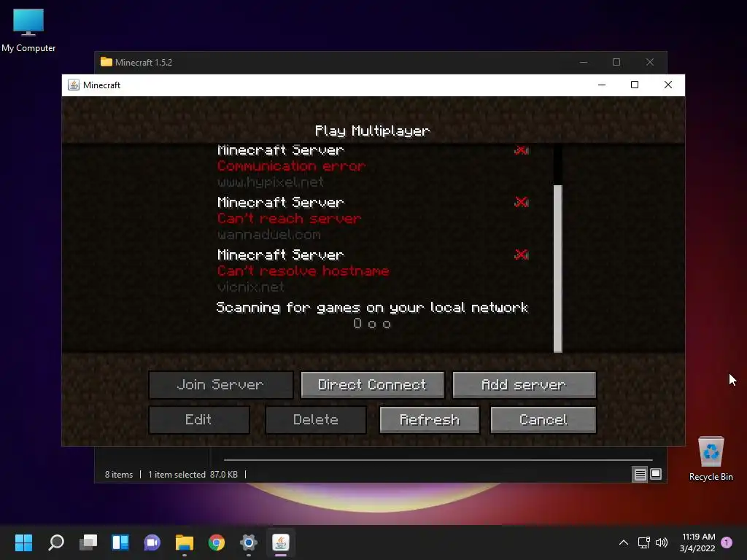Click no-connection icon for wannaduel server
The image size is (747, 560).
tap(521, 202)
